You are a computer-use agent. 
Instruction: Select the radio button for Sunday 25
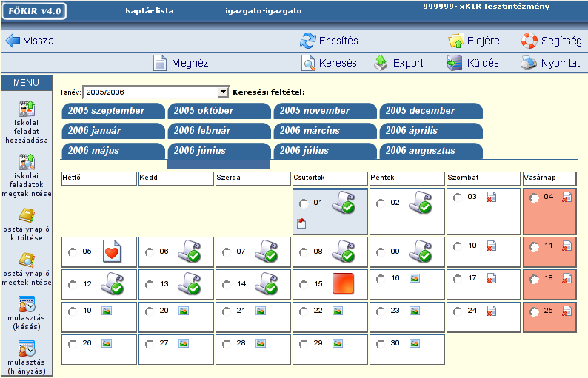click(534, 311)
